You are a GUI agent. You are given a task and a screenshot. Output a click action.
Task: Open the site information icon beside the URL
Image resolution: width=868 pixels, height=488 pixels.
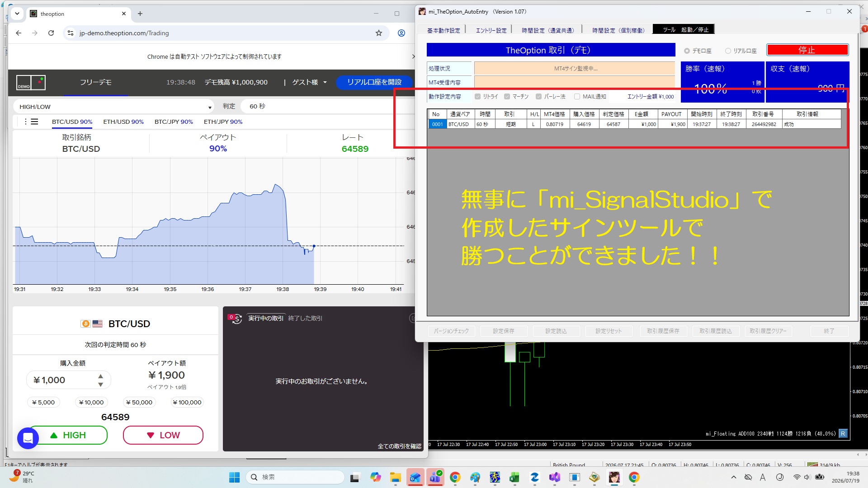[x=70, y=33]
